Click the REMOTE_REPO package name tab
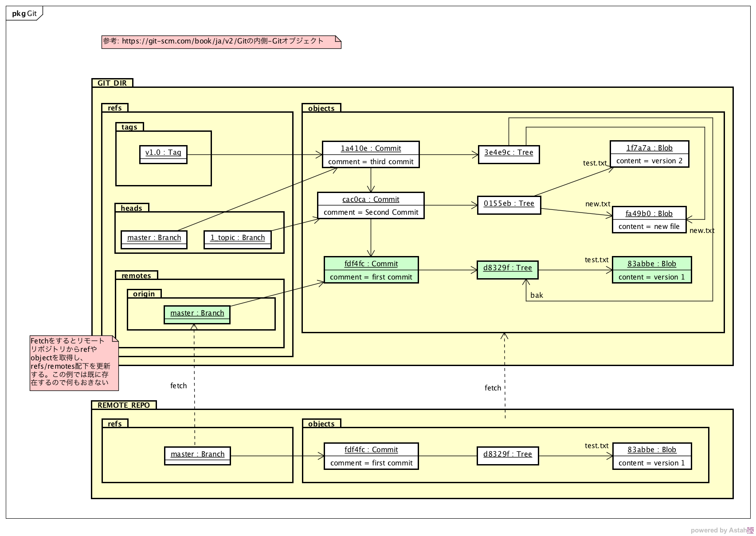This screenshot has width=756, height=536. 124,405
